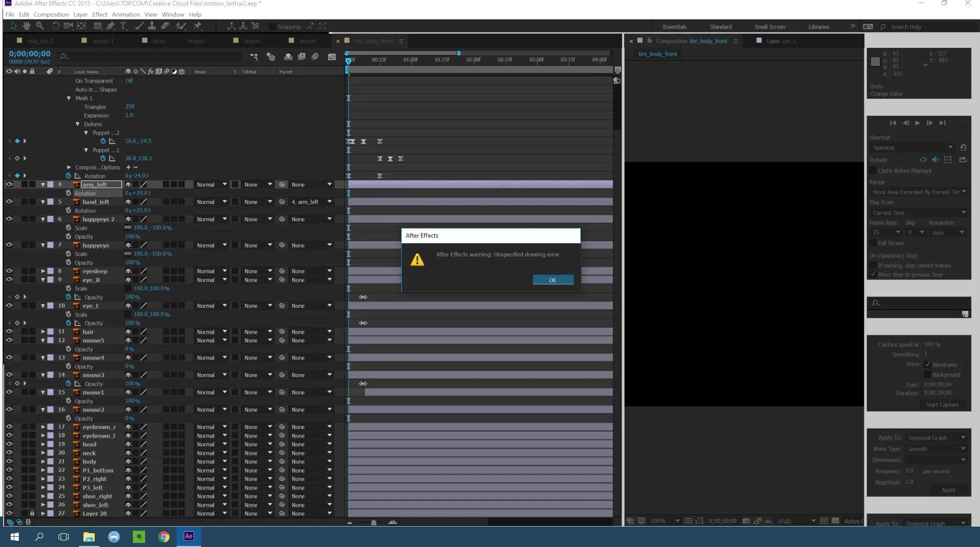This screenshot has width=980, height=547.
Task: Click the color swatch in Info panel
Action: point(875,62)
